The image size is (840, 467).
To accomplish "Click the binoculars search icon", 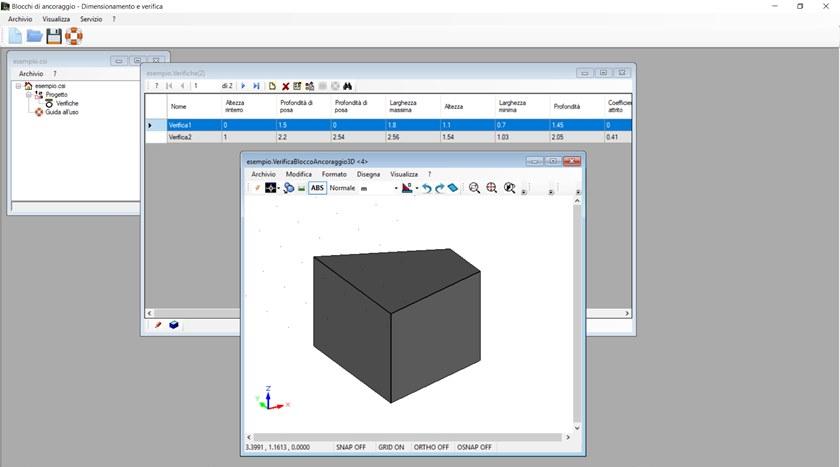I will 348,86.
